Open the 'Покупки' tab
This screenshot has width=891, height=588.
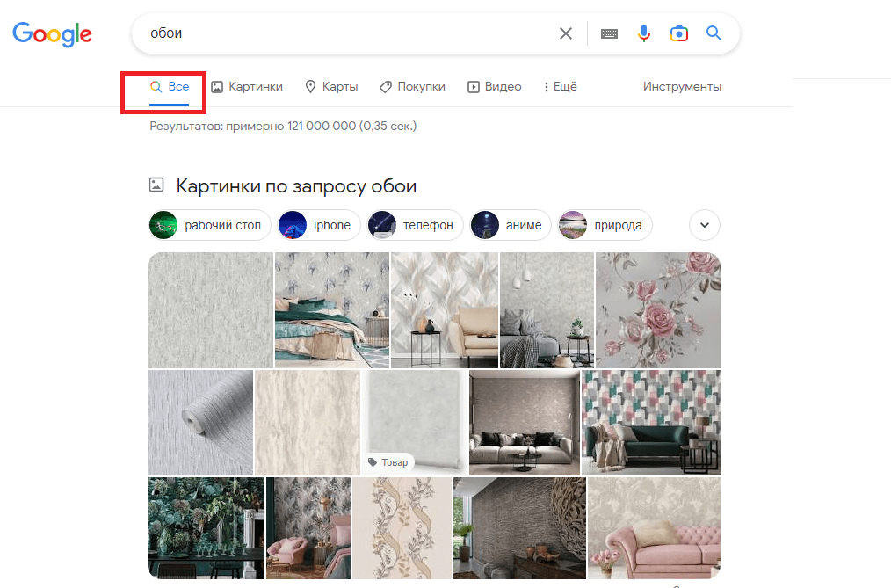pyautogui.click(x=412, y=87)
